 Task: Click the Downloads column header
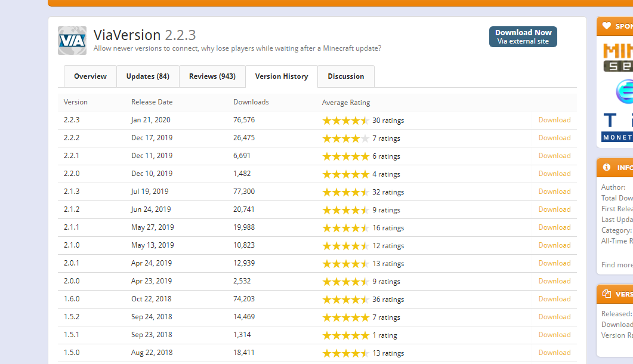(x=251, y=102)
